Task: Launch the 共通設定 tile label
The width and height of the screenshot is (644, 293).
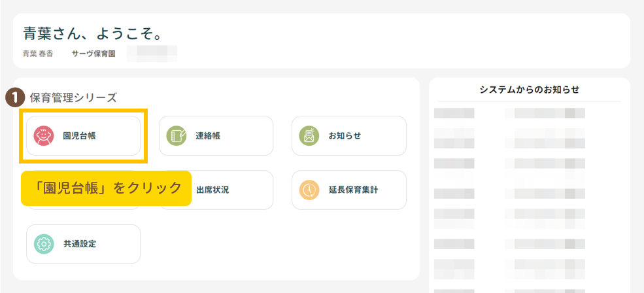Action: click(x=79, y=244)
